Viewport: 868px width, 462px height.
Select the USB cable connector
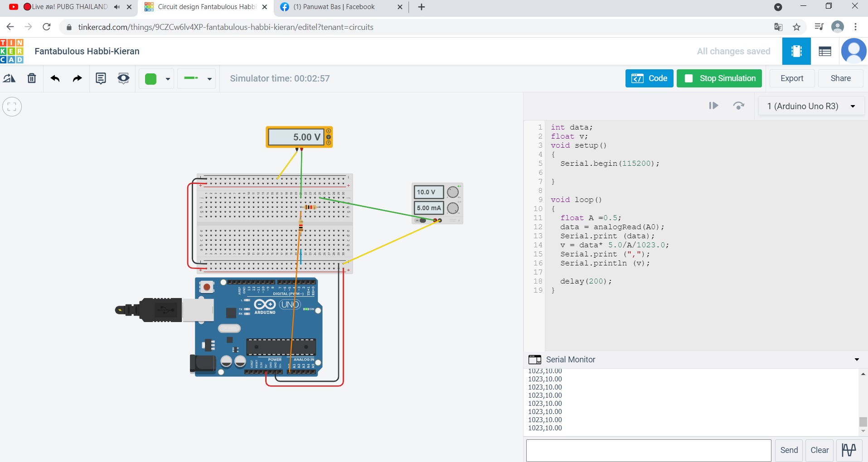(x=164, y=310)
